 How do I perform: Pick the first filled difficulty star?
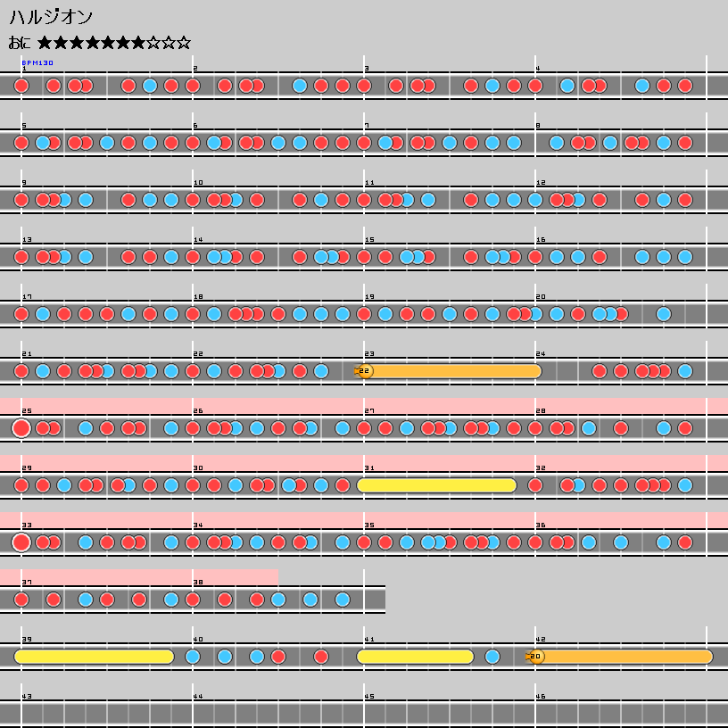(x=45, y=43)
